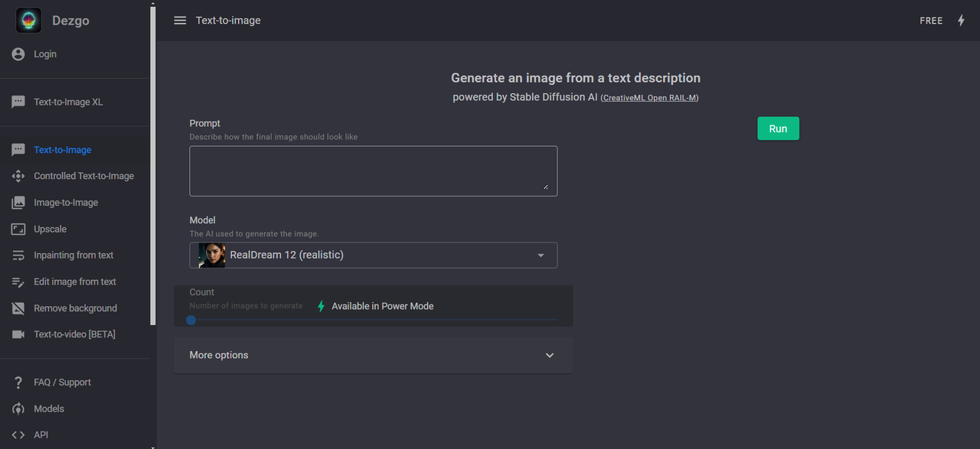
Task: Expand the More options chevron
Action: (x=549, y=355)
